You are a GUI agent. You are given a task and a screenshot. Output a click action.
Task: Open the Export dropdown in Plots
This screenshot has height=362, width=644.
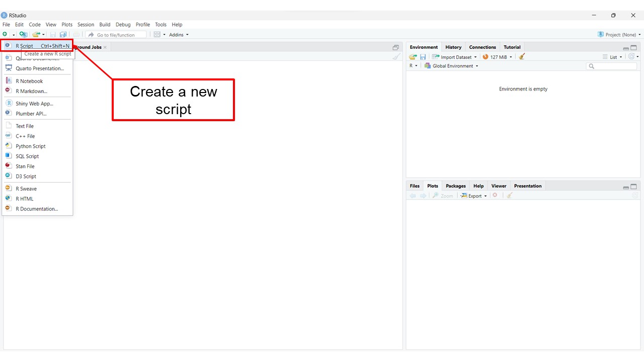click(x=474, y=196)
